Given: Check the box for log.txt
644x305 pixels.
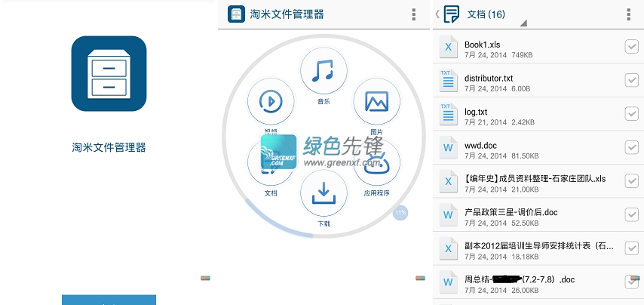Looking at the screenshot, I should point(632,114).
